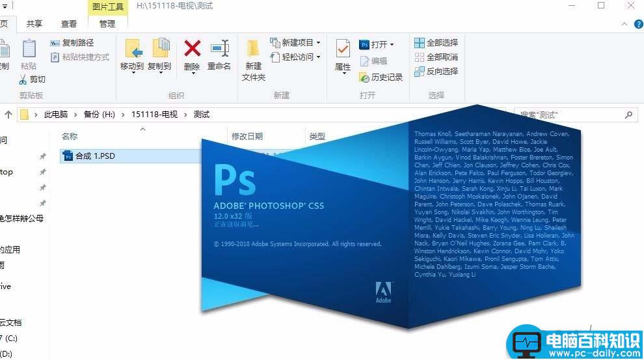Expand the Delete (删除) dropdown arrow
Screen dimensions: 644x360
click(x=192, y=74)
